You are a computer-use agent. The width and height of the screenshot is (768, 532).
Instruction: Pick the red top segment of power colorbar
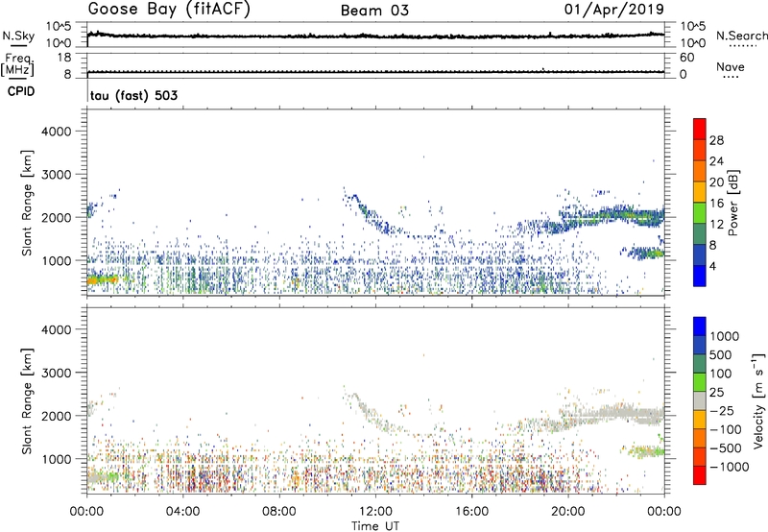click(x=700, y=129)
